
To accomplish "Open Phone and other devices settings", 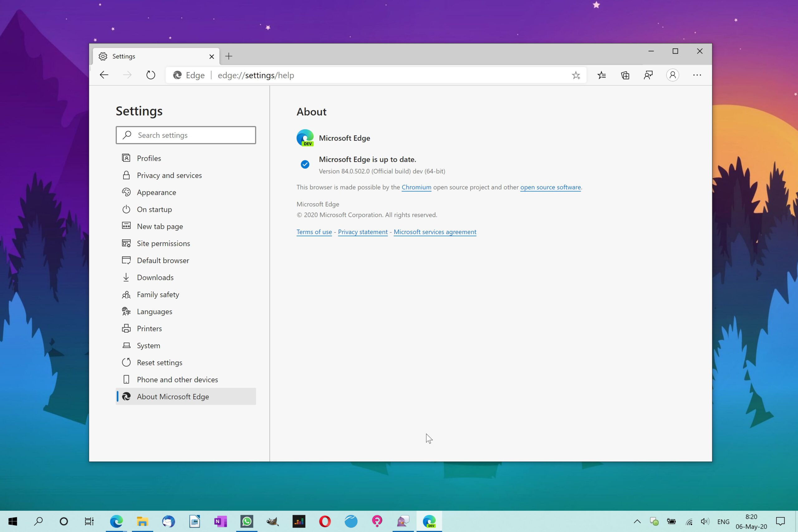I will coord(185,380).
